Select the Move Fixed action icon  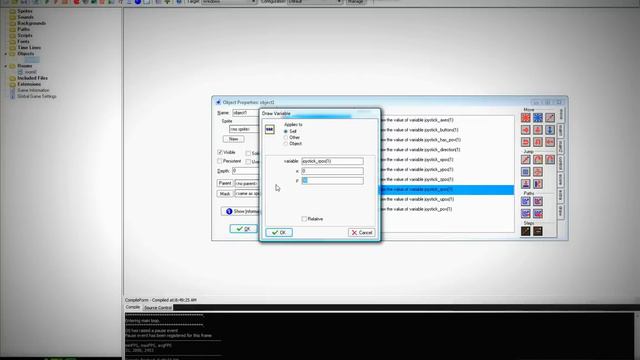[x=526, y=118]
